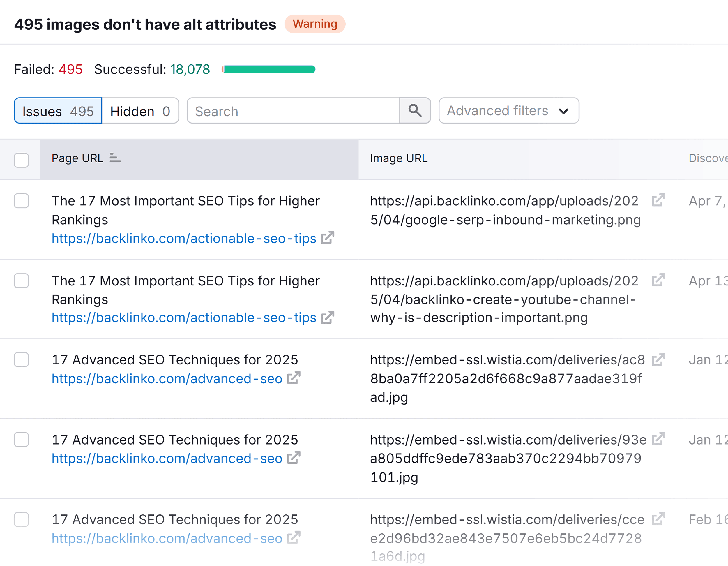The width and height of the screenshot is (728, 566).
Task: Open external icon next to first advanced-seo link
Action: [x=294, y=378]
